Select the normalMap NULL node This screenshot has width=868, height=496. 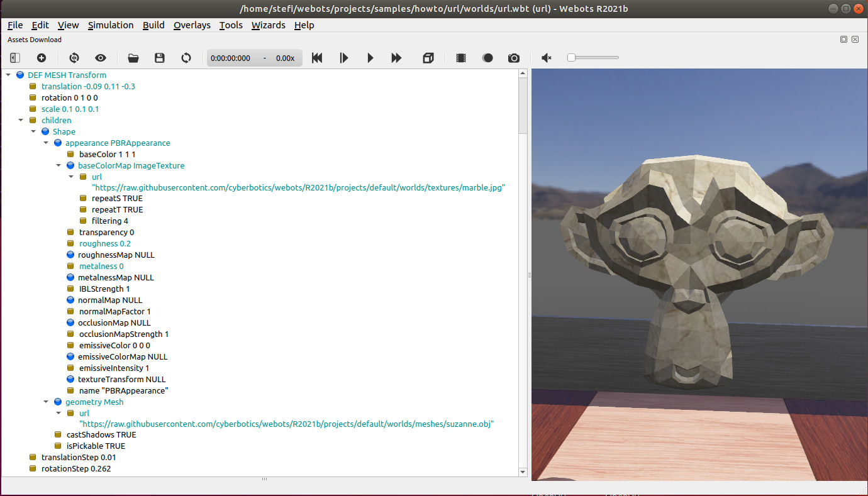pos(109,300)
